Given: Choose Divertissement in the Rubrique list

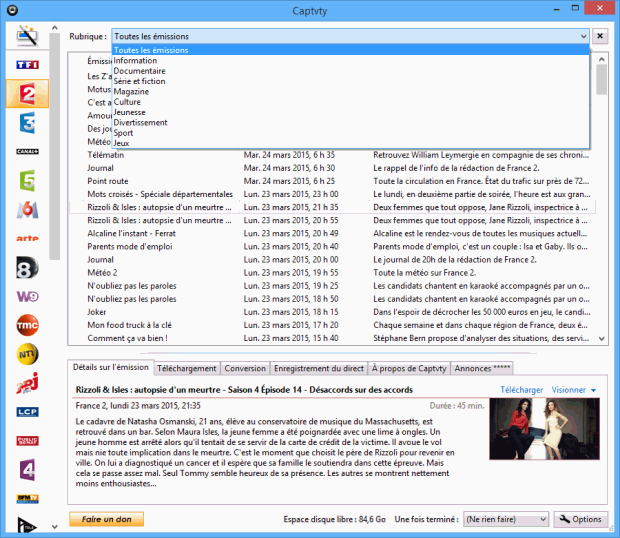Looking at the screenshot, I should click(351, 123).
